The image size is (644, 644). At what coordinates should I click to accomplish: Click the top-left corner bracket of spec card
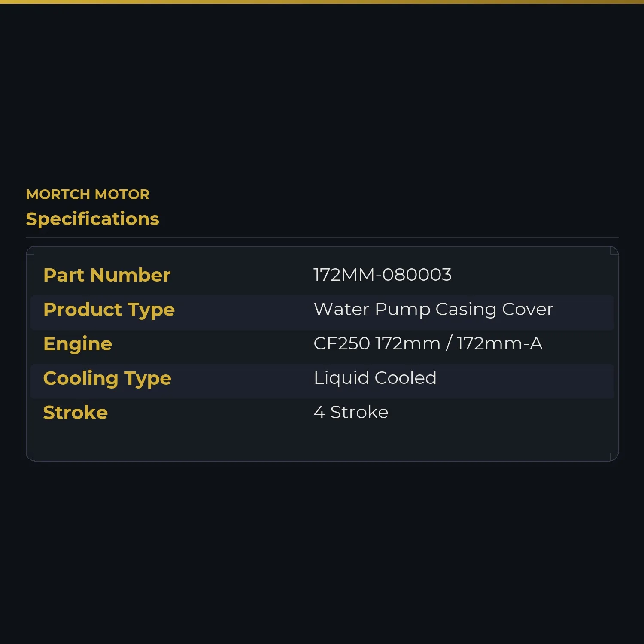click(x=30, y=251)
